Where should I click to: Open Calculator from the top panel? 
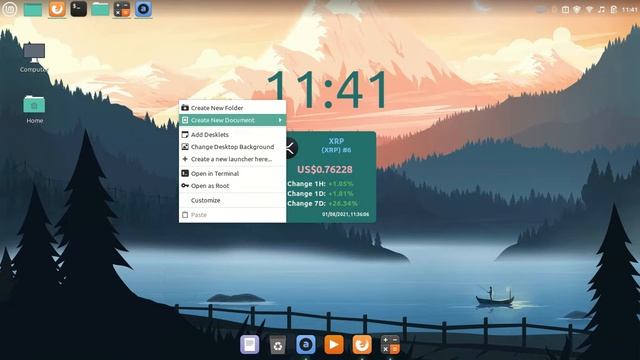click(x=122, y=9)
